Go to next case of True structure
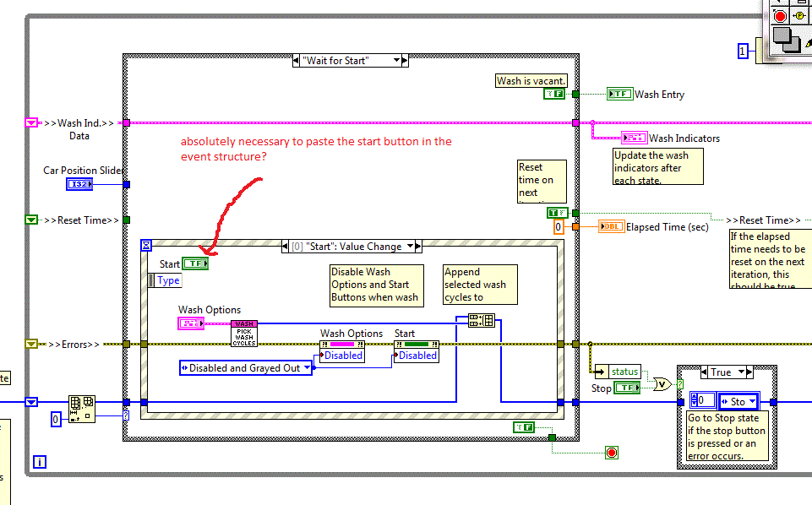The height and width of the screenshot is (505, 812). [749, 372]
